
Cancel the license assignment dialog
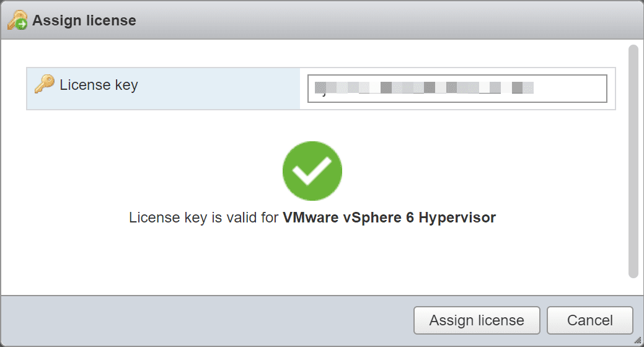click(589, 320)
